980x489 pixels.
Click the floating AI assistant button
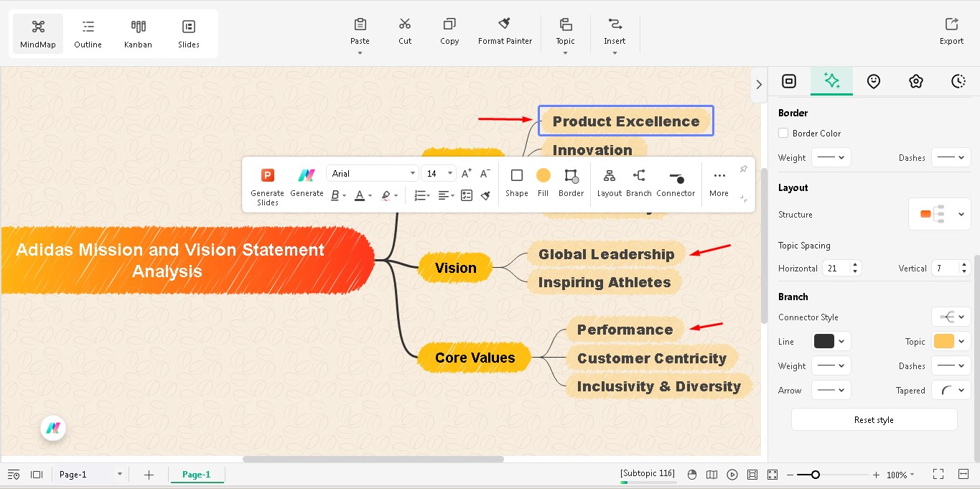[52, 429]
